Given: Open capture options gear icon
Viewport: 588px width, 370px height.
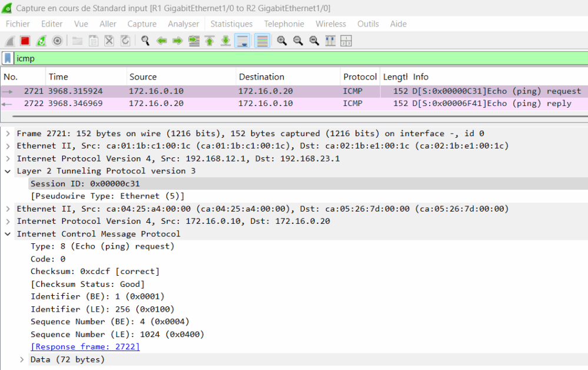Looking at the screenshot, I should tap(57, 41).
